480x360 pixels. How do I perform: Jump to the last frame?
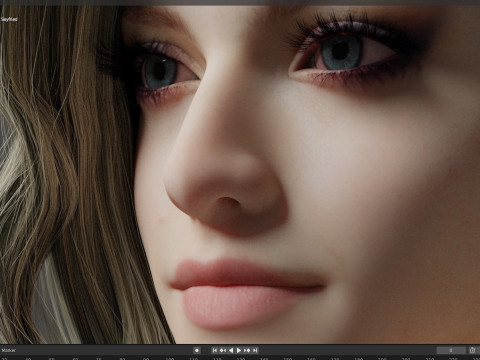255,350
